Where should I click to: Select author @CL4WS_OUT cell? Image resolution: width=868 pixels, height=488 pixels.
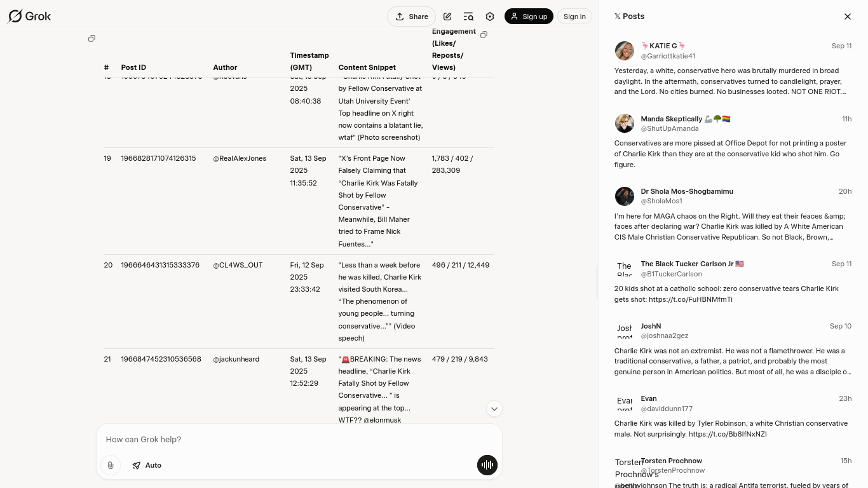(238, 265)
